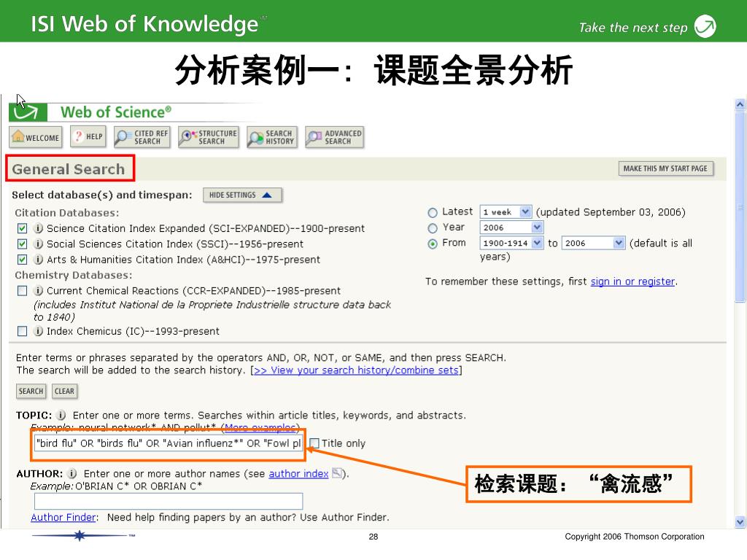Click the 'Chemistry Databases:' label

coord(74,275)
